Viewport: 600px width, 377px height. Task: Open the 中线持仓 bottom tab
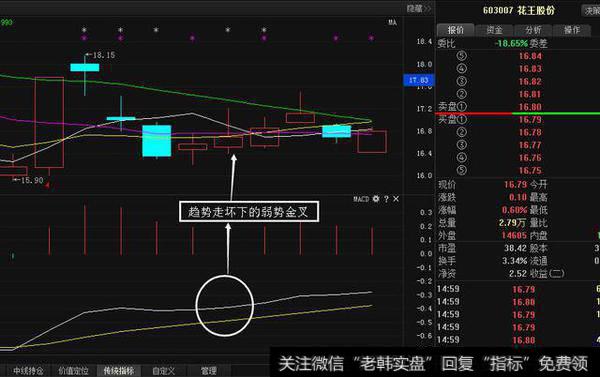(28, 371)
